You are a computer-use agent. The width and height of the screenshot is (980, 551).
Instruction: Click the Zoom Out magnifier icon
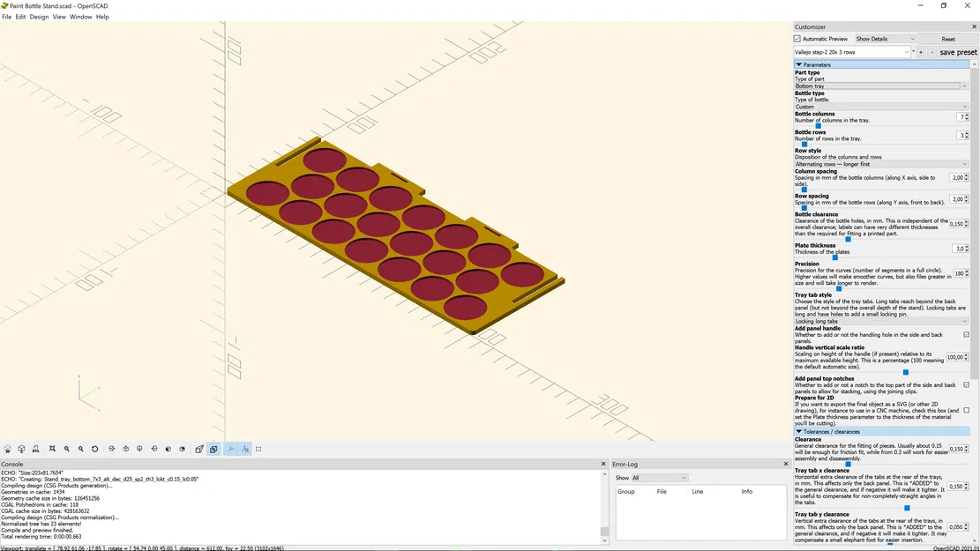click(80, 449)
